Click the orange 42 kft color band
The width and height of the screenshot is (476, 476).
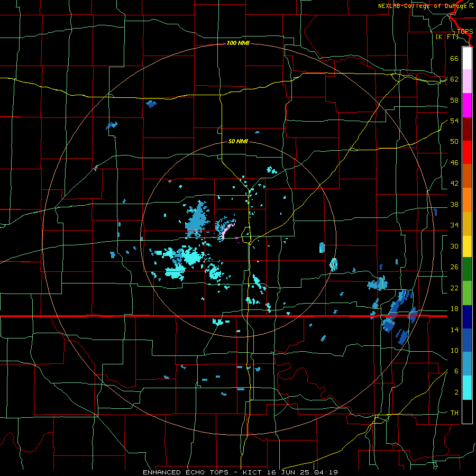pyautogui.click(x=467, y=200)
